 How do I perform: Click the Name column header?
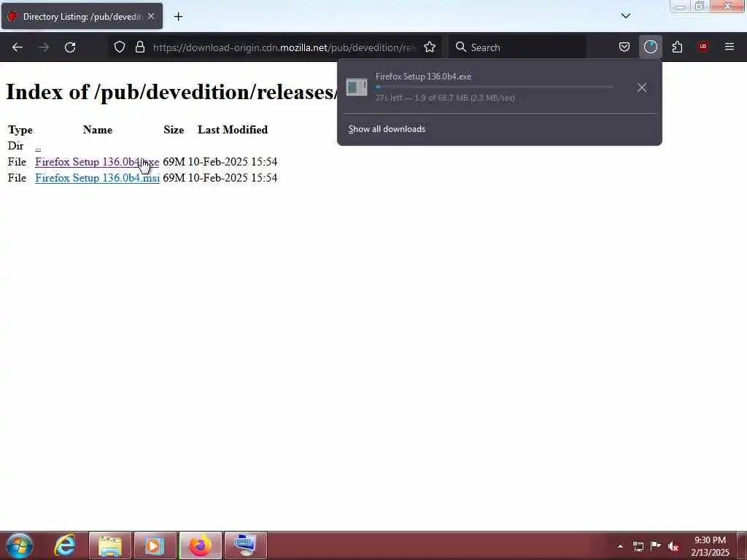pyautogui.click(x=98, y=130)
